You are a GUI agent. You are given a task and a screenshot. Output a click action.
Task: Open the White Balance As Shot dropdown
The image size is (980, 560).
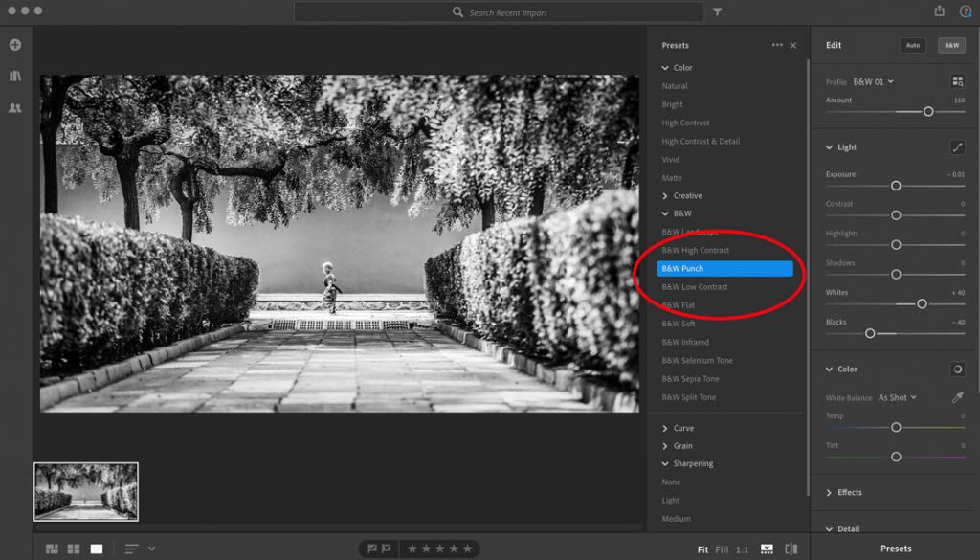tap(897, 397)
